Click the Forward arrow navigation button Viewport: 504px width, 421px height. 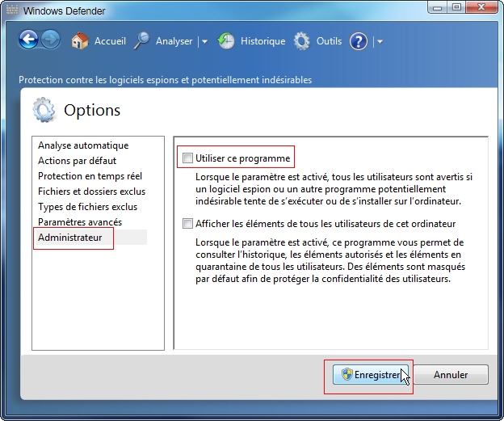click(x=51, y=40)
